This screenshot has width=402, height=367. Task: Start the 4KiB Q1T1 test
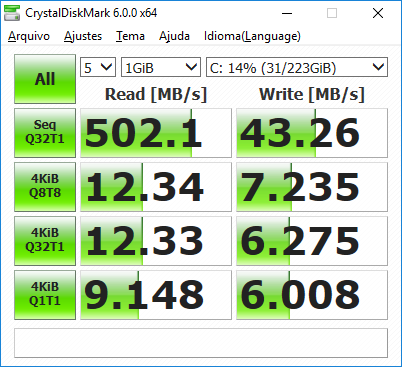point(45,295)
